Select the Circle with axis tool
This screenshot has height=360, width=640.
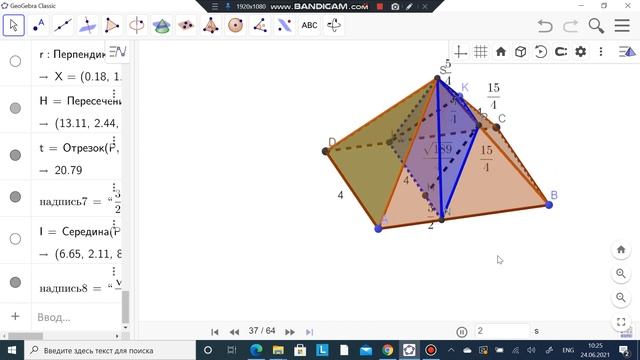(x=137, y=25)
